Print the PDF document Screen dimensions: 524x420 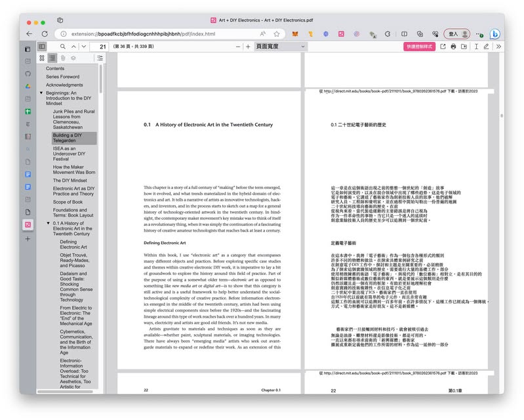453,47
